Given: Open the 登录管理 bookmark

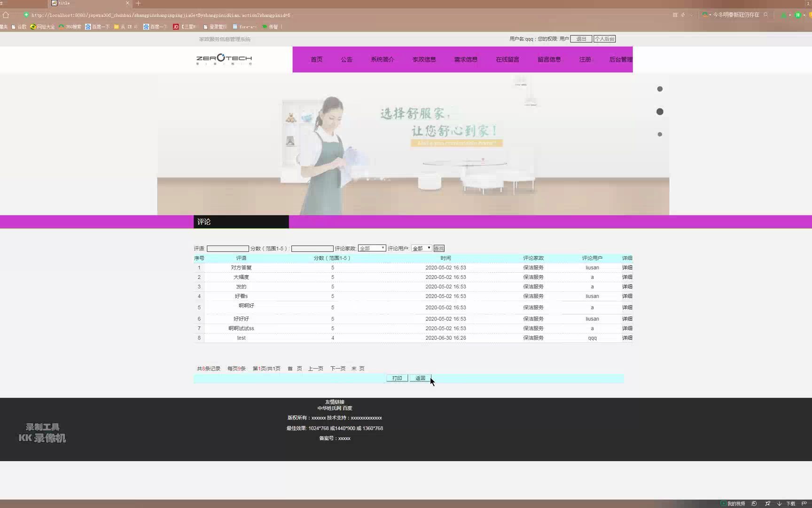Looking at the screenshot, I should (214, 27).
